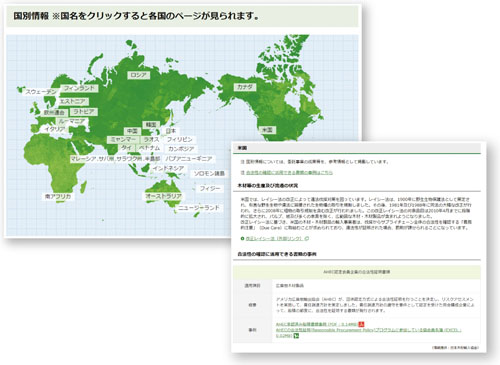Screen dimensions: 500x365
Task: Select カナダ on the map
Action: coord(245,87)
